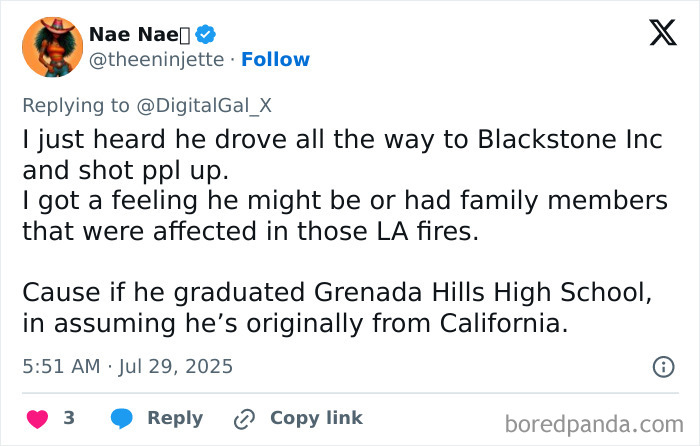Click the chain link icon

[241, 418]
